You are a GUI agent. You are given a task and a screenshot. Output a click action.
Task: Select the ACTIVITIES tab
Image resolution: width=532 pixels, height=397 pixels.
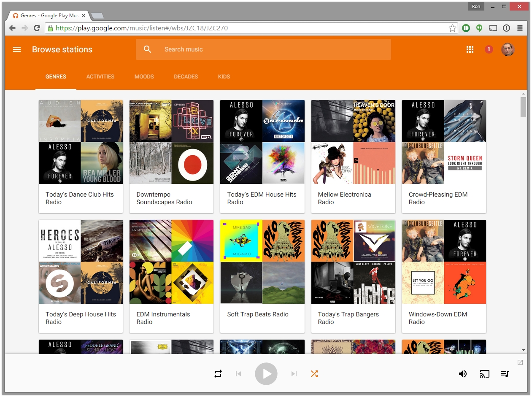[100, 76]
